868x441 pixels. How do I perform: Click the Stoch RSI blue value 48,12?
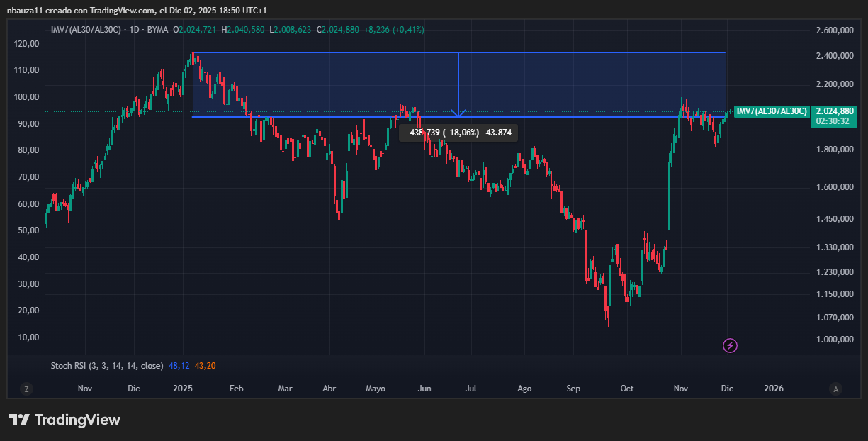(x=178, y=366)
